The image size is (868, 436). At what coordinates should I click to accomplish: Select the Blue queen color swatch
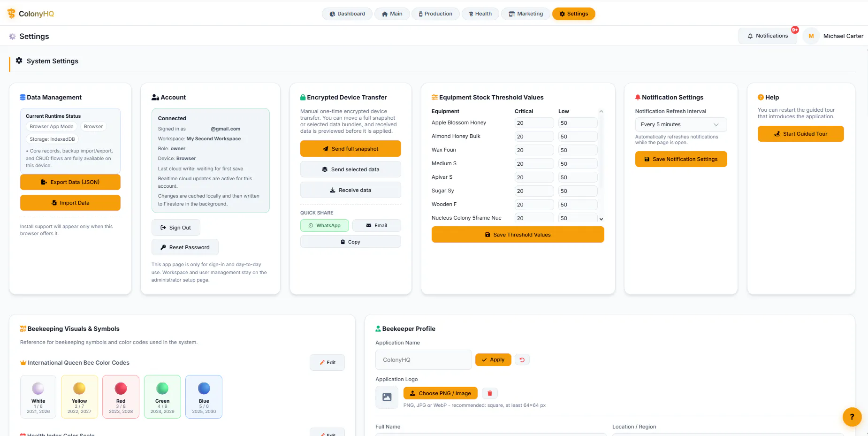[204, 397]
